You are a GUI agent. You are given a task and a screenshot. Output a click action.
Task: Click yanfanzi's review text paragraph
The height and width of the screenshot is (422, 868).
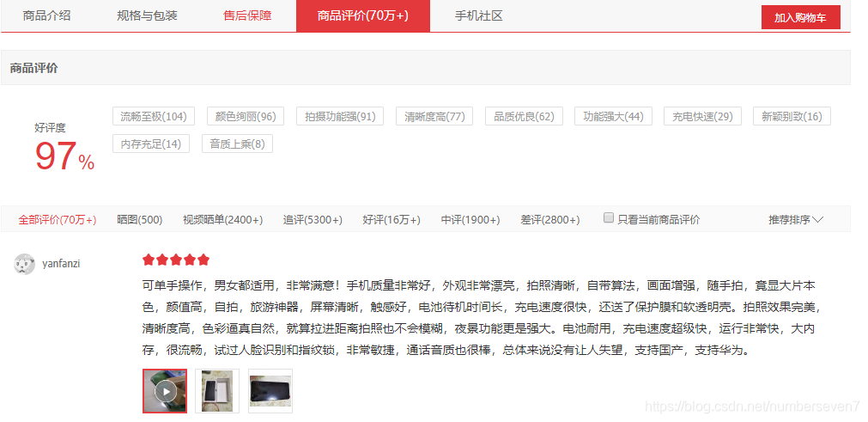[480, 318]
